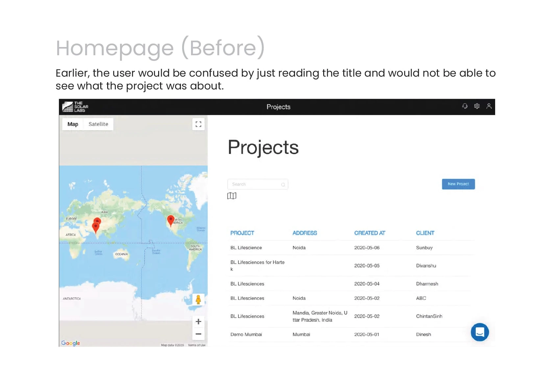The width and height of the screenshot is (554, 392).
Task: Select the client name Sunbuy
Action: 424,248
